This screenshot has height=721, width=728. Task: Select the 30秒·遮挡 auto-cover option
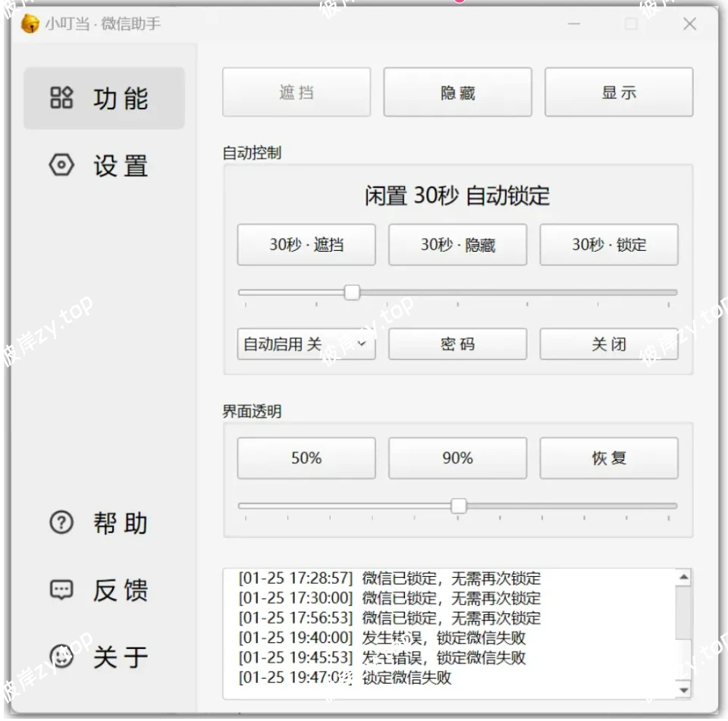pyautogui.click(x=306, y=244)
